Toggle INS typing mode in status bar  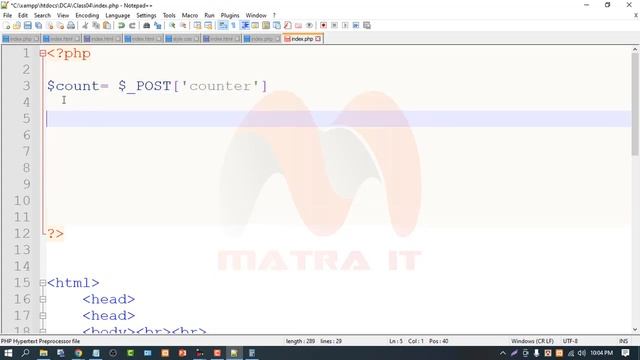623,341
